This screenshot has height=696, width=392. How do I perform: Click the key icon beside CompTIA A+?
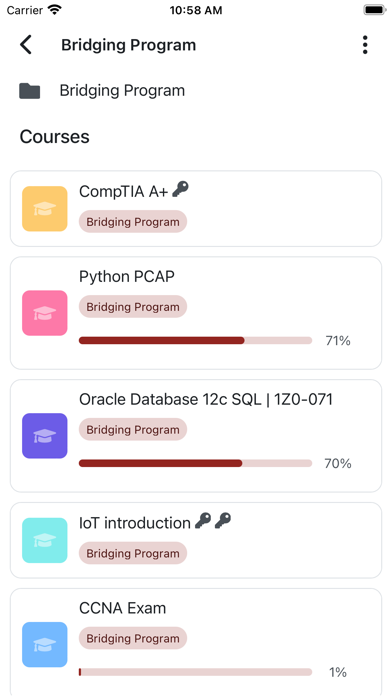(x=180, y=189)
